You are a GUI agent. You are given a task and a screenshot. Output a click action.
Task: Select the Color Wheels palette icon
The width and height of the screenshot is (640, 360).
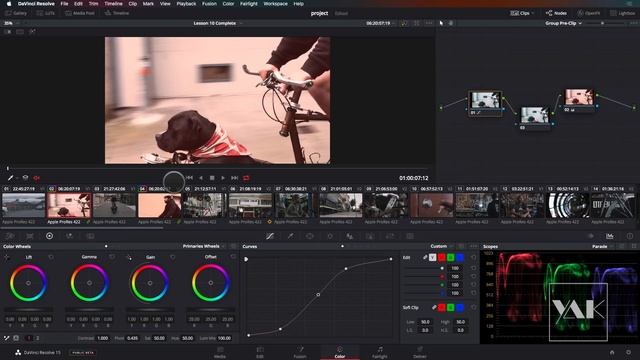click(49, 236)
